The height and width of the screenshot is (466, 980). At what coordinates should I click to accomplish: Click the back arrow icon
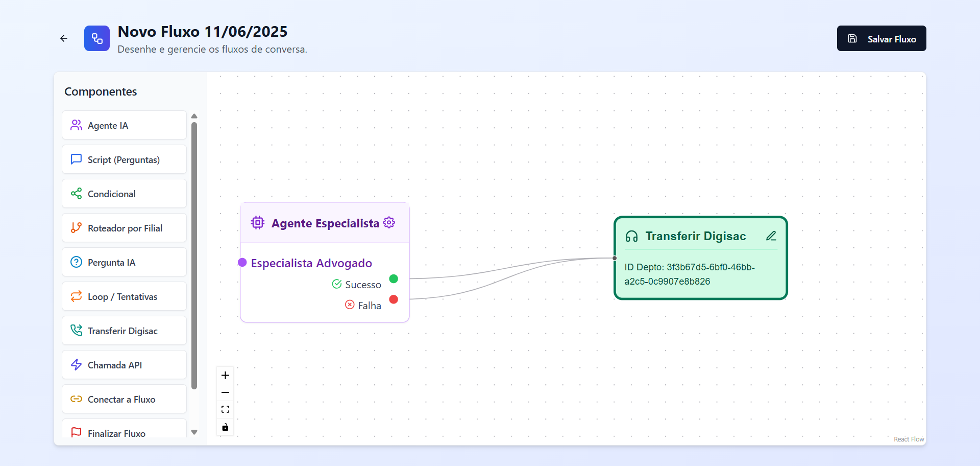[64, 38]
